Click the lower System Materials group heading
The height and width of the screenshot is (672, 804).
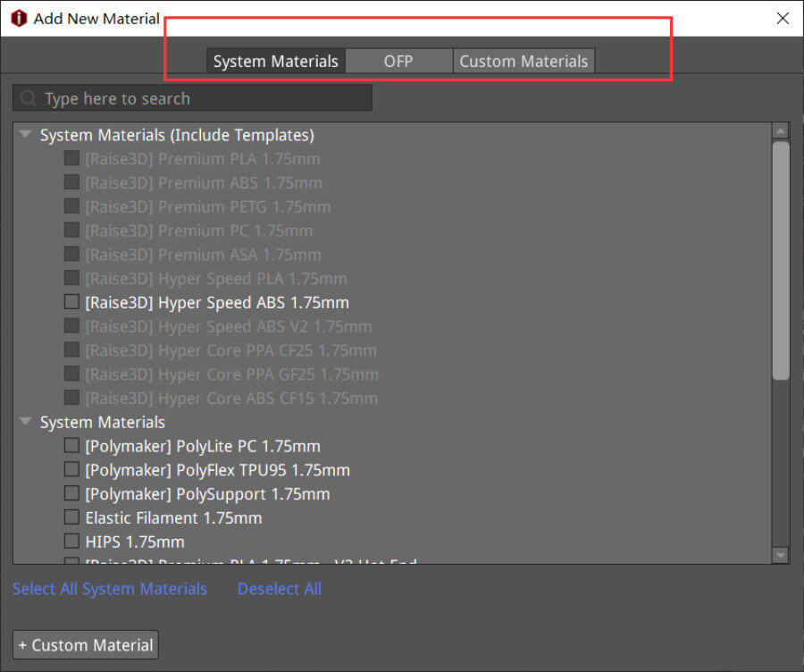click(x=103, y=423)
